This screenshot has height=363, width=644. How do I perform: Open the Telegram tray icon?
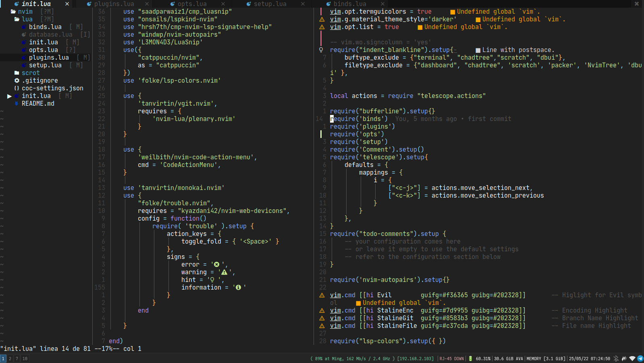(640, 358)
